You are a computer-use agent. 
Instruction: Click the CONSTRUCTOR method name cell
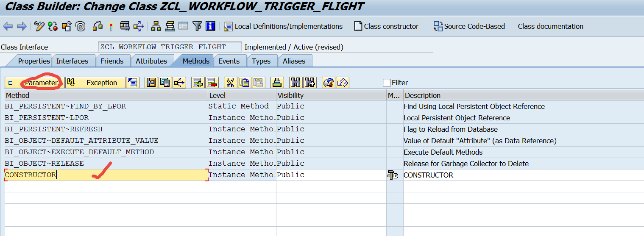[x=106, y=175]
